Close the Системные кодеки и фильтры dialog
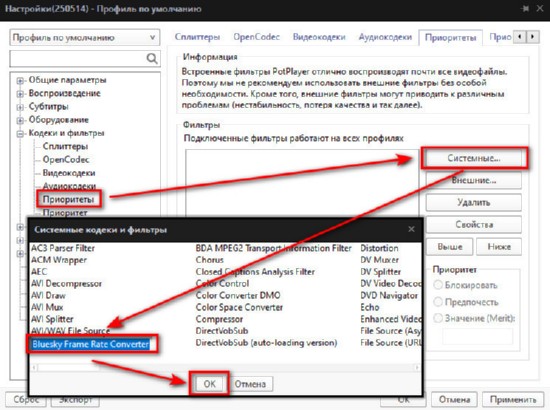550x410 pixels. [411, 229]
